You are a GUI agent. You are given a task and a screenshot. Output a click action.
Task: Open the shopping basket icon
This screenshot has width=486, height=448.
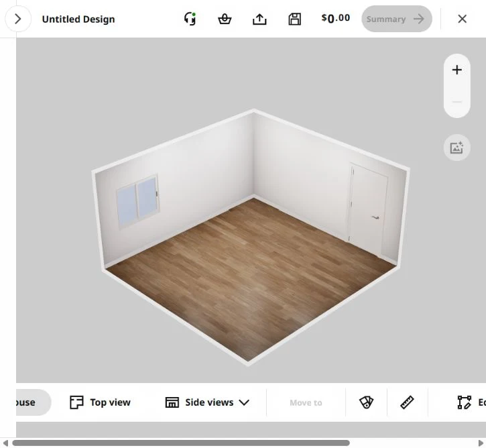click(x=225, y=19)
